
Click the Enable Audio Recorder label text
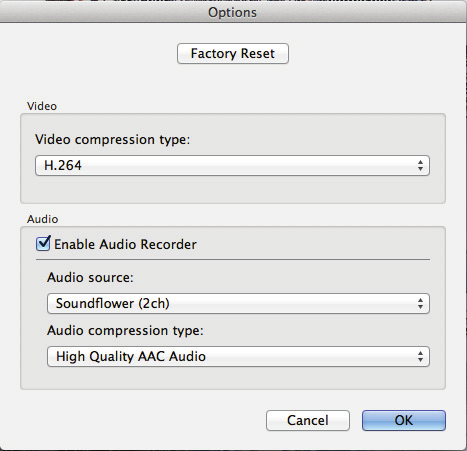125,244
